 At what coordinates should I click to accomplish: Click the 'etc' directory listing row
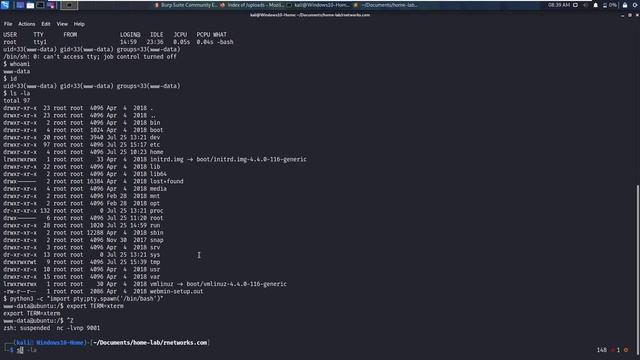pos(82,145)
